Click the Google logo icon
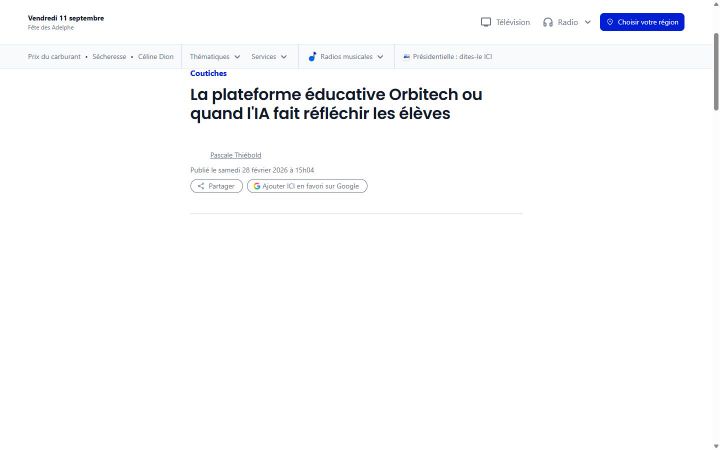This screenshot has height=450, width=720. click(257, 186)
